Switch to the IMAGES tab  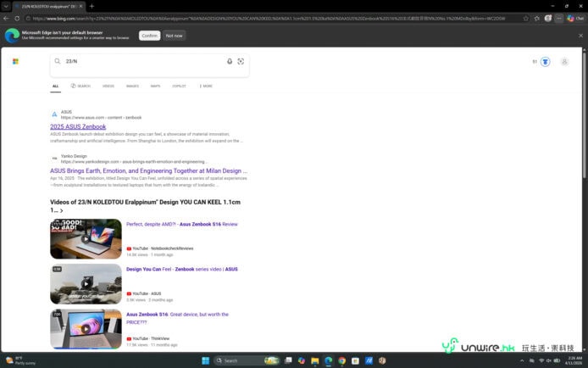132,86
